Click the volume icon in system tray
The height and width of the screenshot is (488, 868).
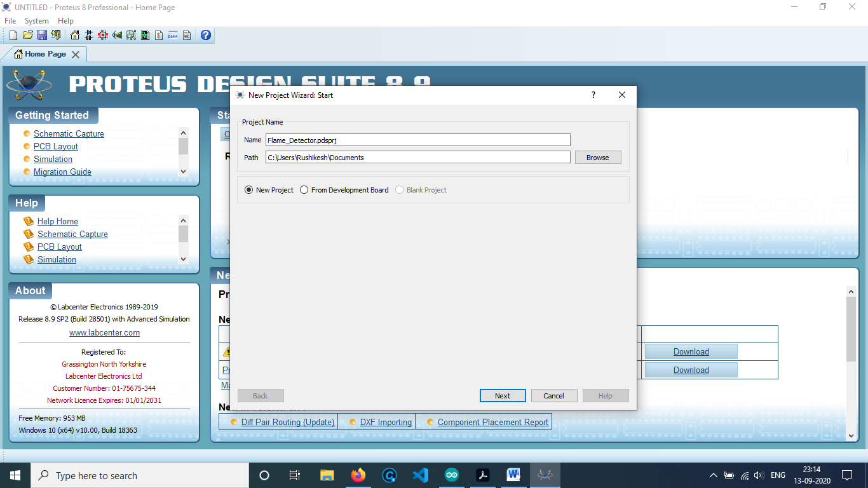click(759, 475)
